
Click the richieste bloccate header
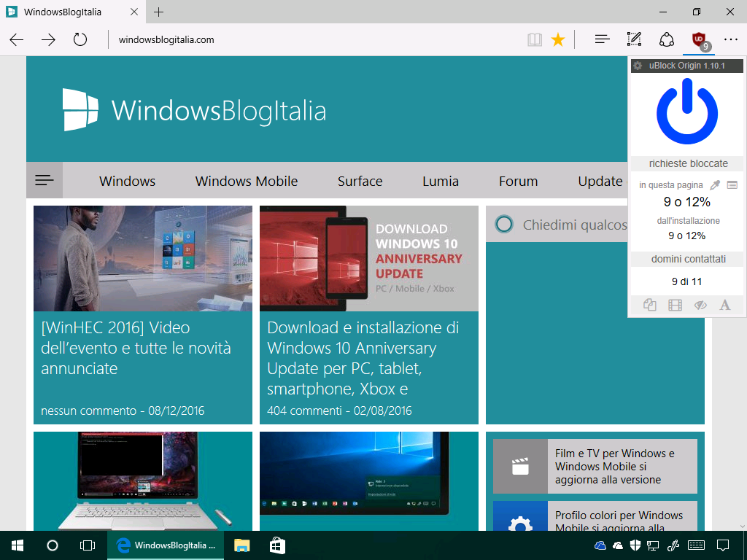pos(688,163)
